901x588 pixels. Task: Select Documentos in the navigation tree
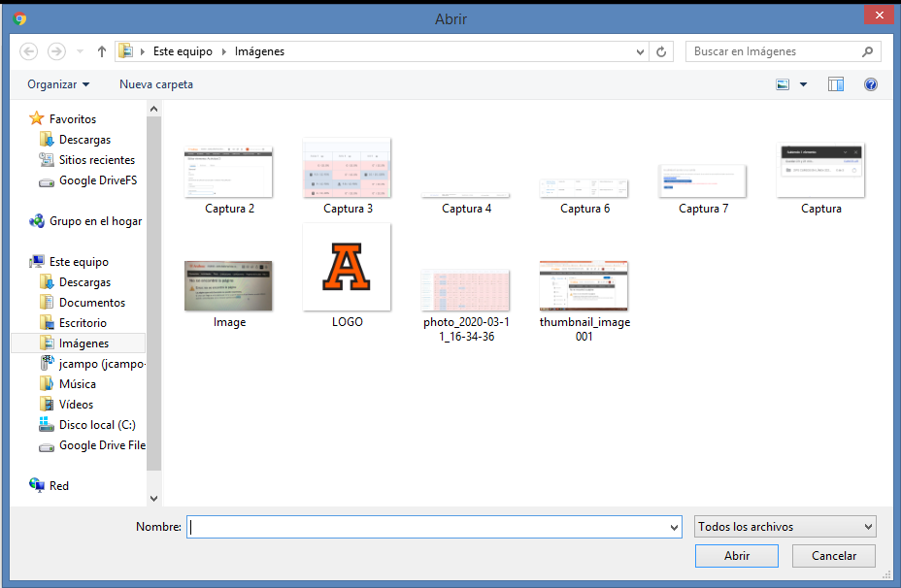coord(91,303)
